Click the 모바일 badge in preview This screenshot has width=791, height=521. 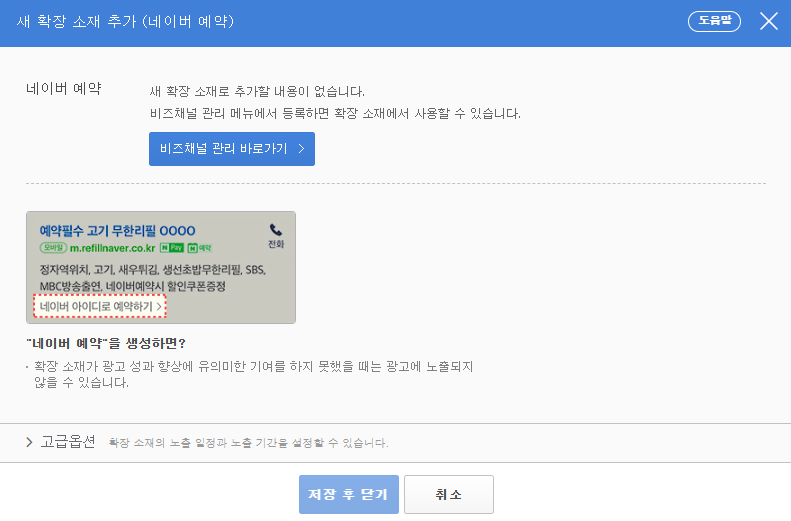(53, 248)
